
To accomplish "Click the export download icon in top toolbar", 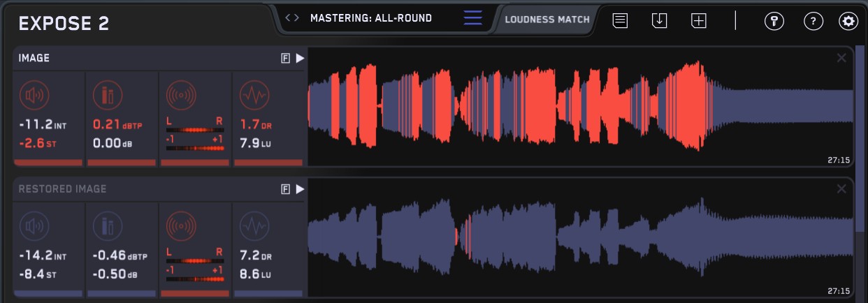I will (x=659, y=20).
